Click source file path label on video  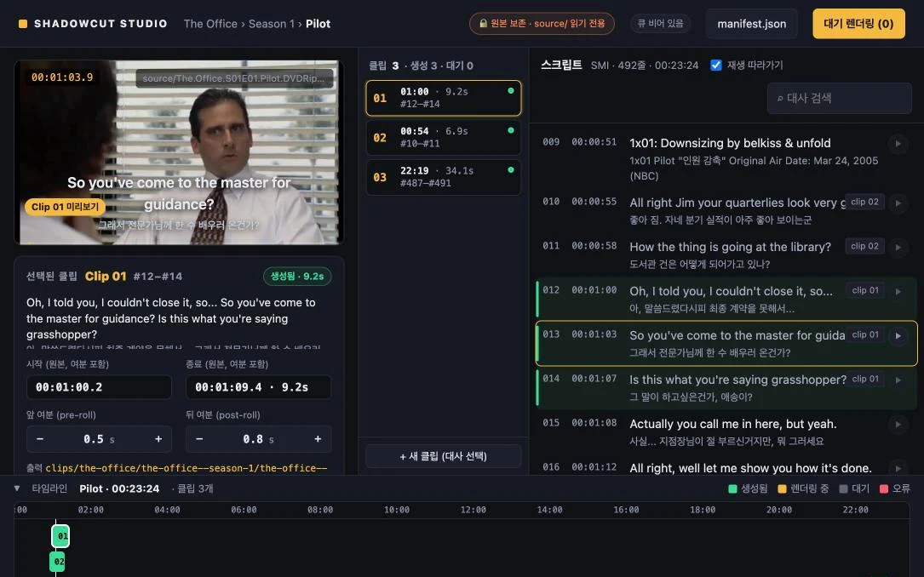pos(234,78)
